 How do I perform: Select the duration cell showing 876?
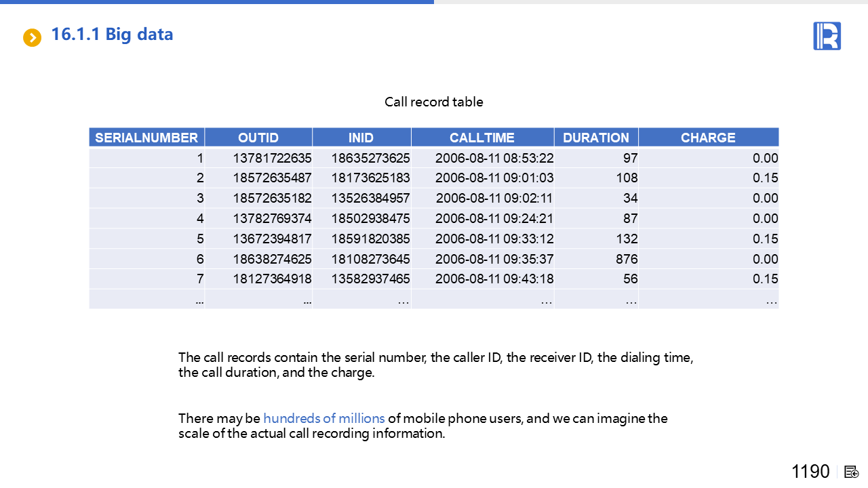click(x=626, y=259)
